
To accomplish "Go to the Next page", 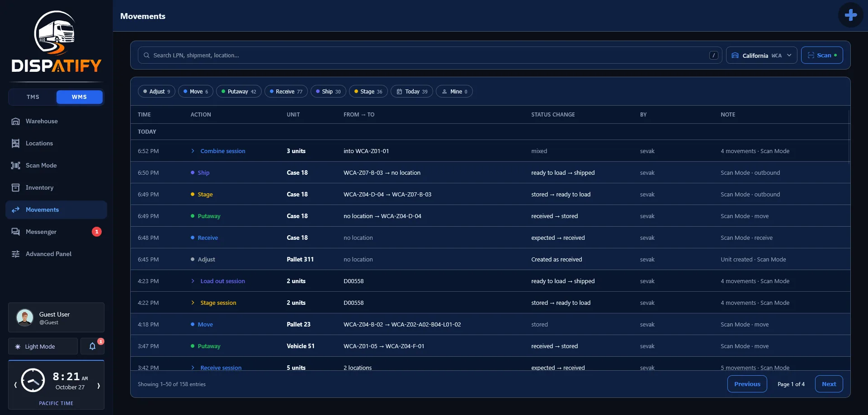I will click(x=829, y=384).
